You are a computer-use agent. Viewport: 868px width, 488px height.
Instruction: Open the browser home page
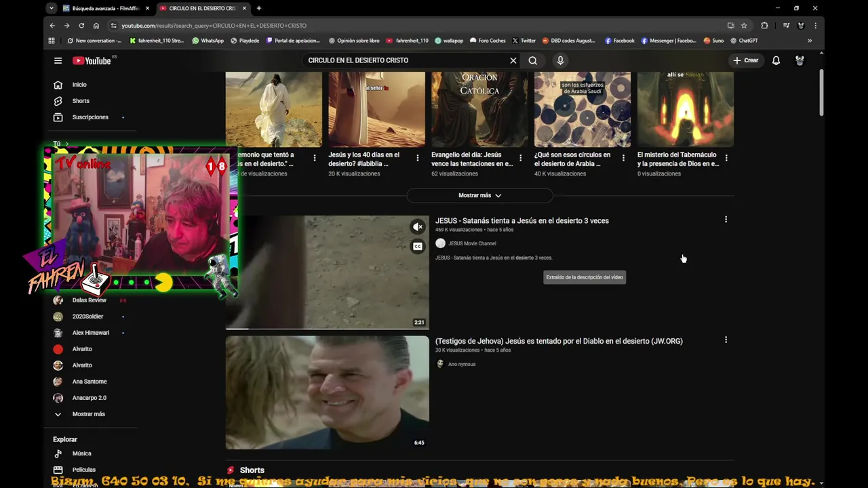click(x=96, y=25)
